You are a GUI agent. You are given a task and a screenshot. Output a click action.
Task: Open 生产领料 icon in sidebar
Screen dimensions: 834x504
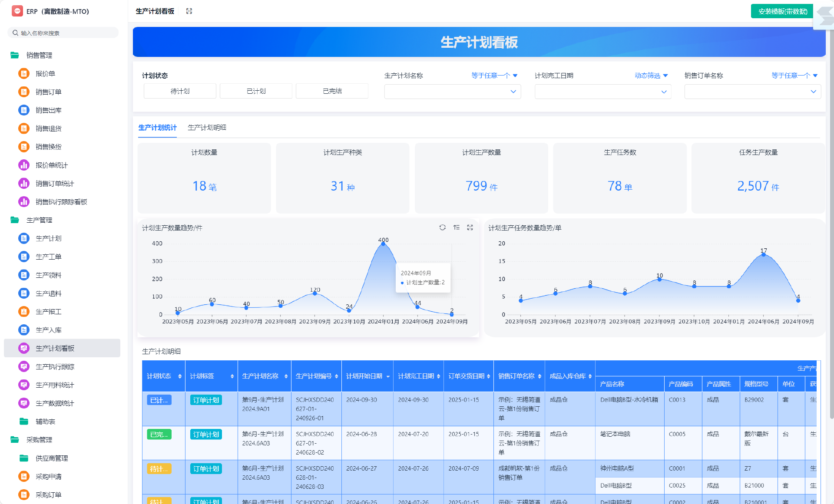pos(23,275)
